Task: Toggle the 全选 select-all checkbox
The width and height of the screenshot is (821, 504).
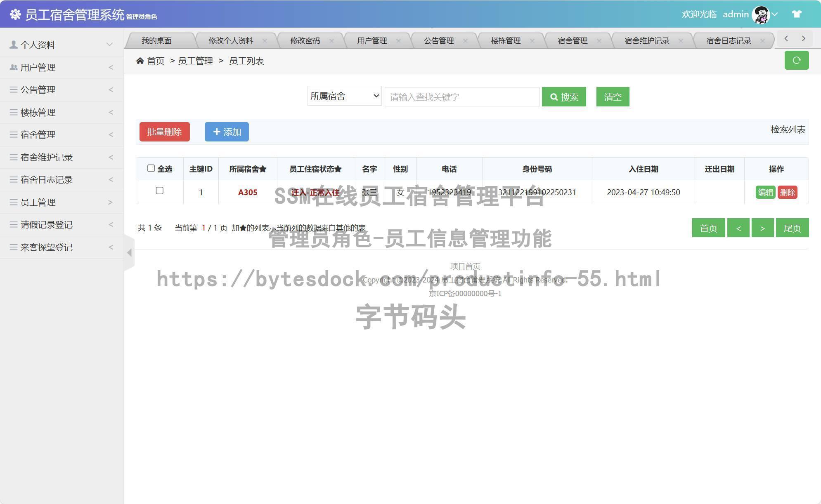Action: click(151, 168)
